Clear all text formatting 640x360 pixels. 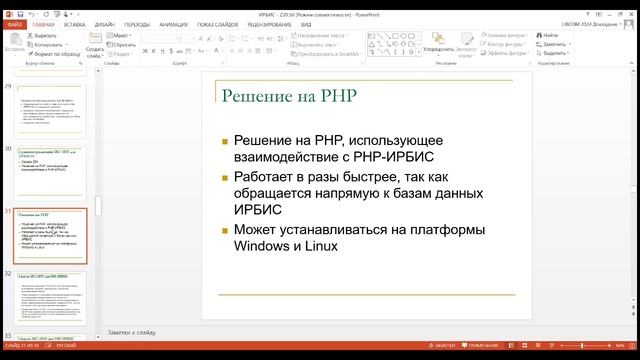(221, 39)
